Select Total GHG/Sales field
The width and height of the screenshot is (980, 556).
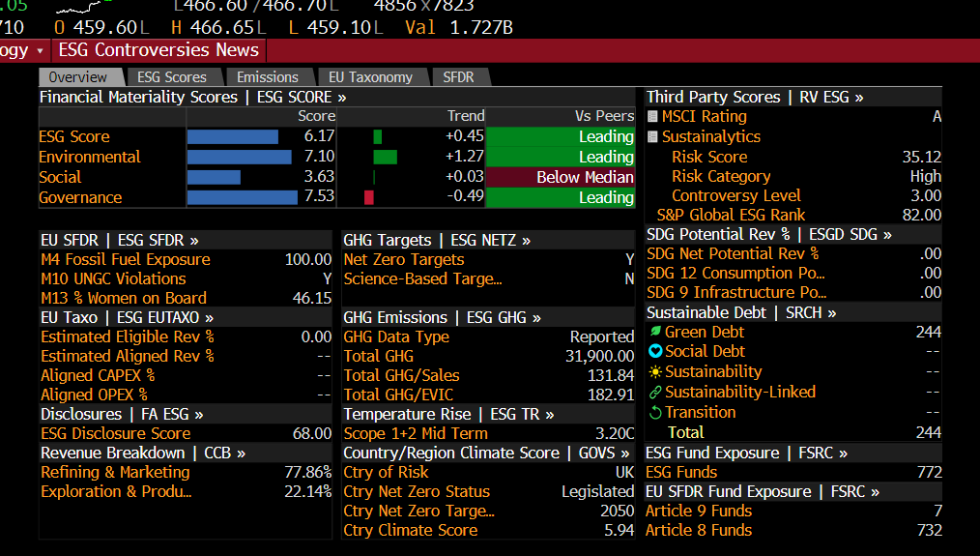tap(489, 376)
